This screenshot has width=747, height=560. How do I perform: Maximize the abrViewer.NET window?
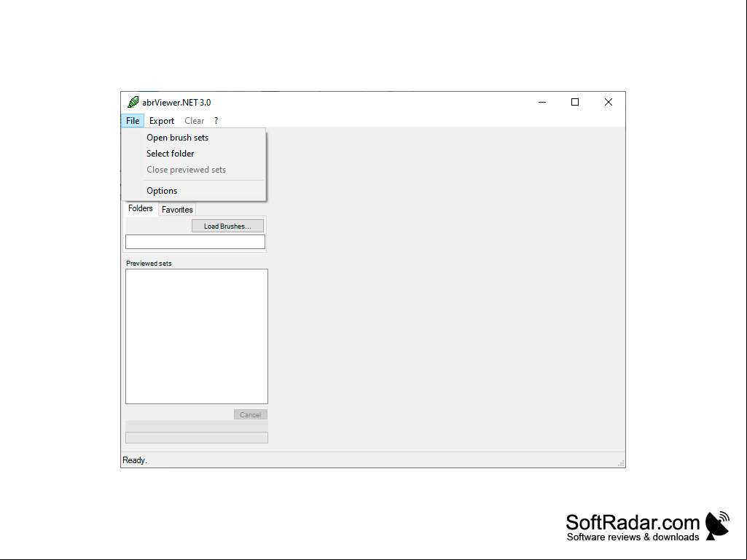point(575,102)
